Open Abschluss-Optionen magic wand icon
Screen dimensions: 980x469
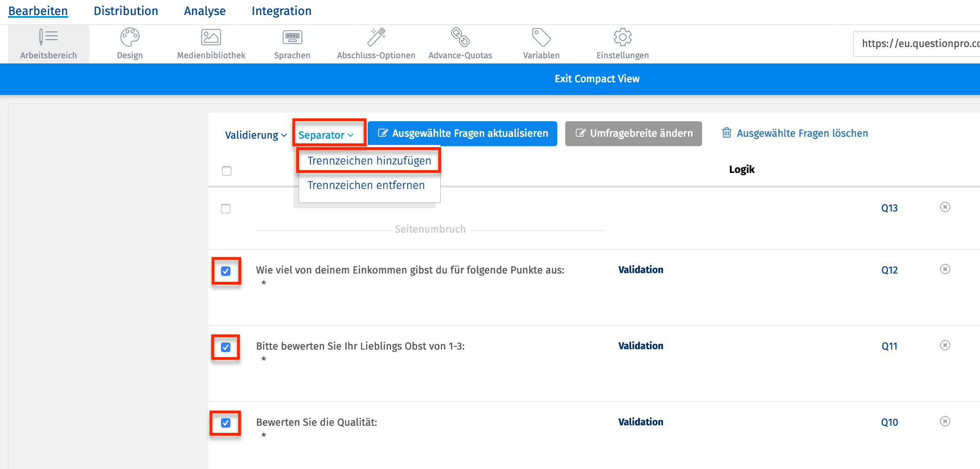click(x=376, y=37)
